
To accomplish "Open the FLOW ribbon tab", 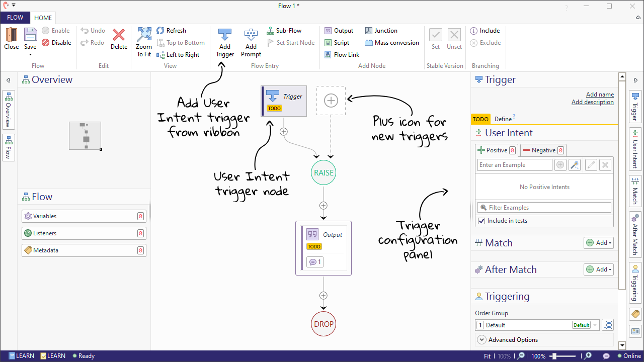I will [x=15, y=18].
